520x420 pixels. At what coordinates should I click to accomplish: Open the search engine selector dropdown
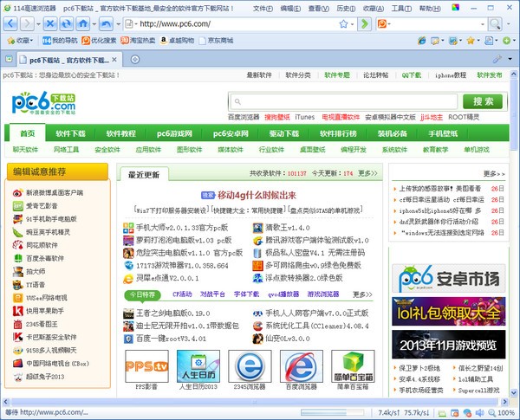384,24
